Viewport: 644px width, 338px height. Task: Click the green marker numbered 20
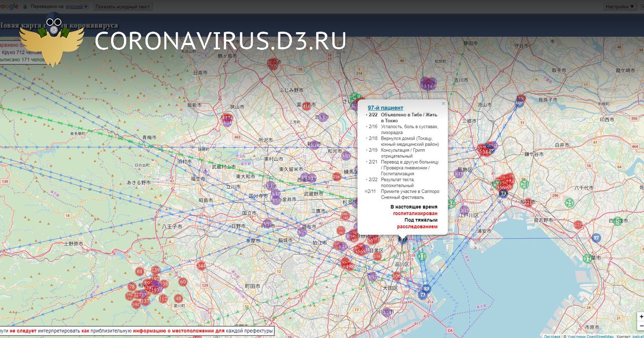tap(524, 185)
